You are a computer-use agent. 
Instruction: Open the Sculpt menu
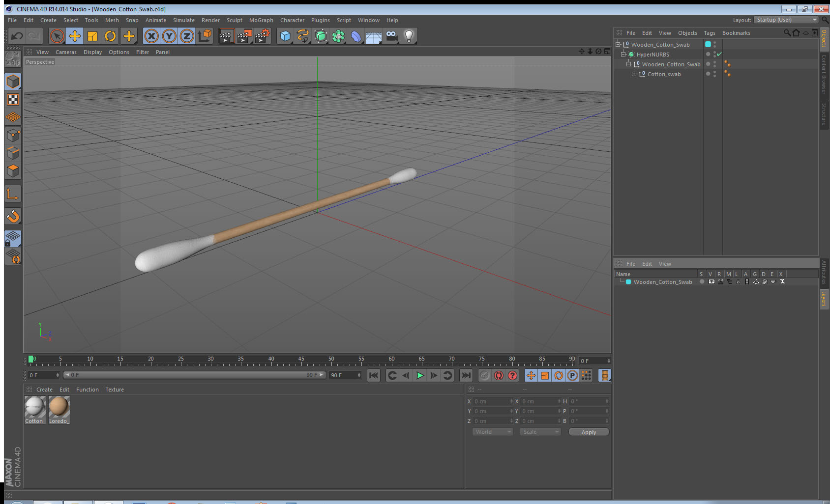click(x=235, y=20)
